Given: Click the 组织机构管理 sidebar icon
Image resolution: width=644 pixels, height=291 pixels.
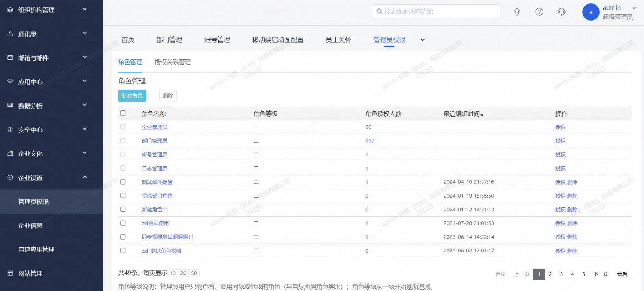Looking at the screenshot, I should (10, 10).
